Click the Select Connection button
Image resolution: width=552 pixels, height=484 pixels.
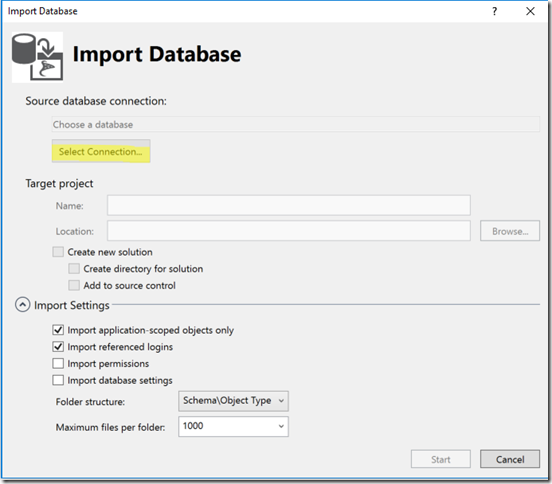pyautogui.click(x=101, y=151)
